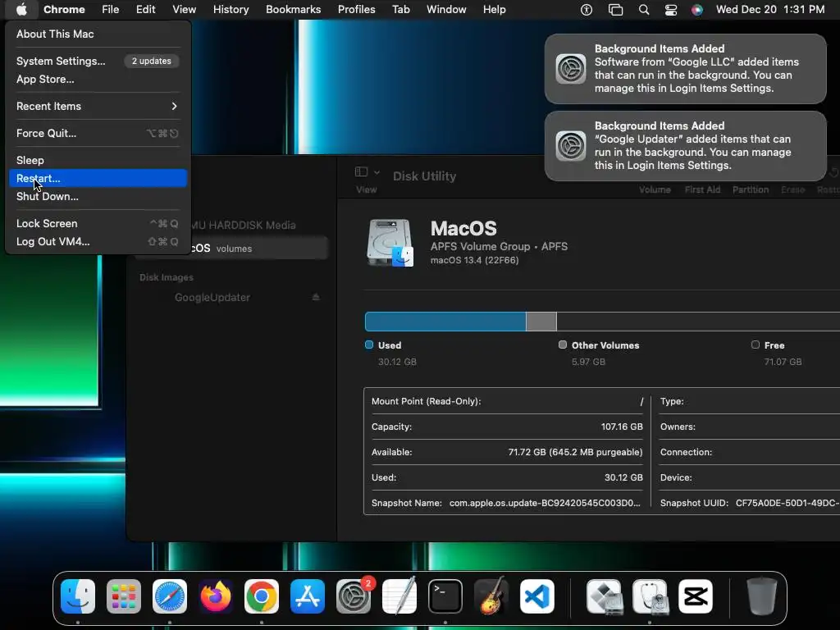Open System Settings icon with badge in Dock
The height and width of the screenshot is (630, 840).
(x=354, y=596)
